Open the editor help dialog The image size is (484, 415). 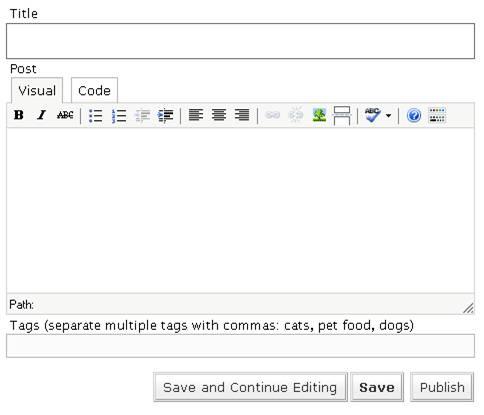point(414,116)
